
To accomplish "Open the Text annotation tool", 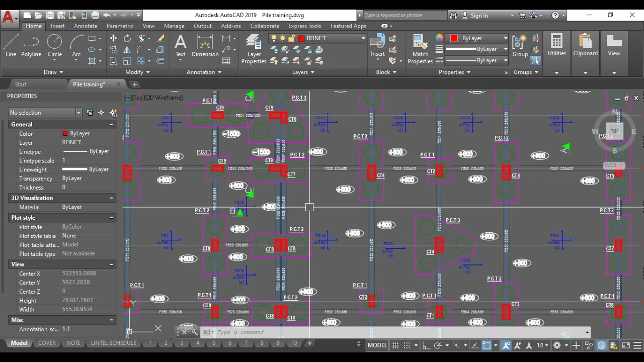I will point(180,46).
